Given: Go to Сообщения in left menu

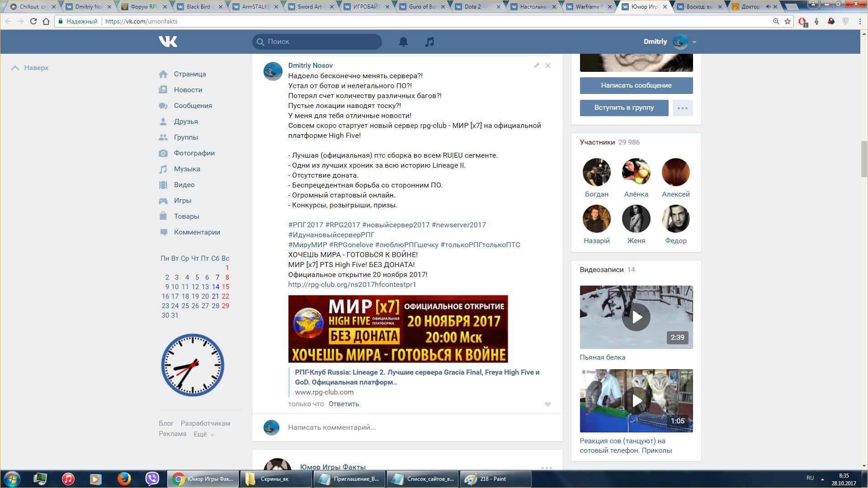Looking at the screenshot, I should click(x=193, y=106).
